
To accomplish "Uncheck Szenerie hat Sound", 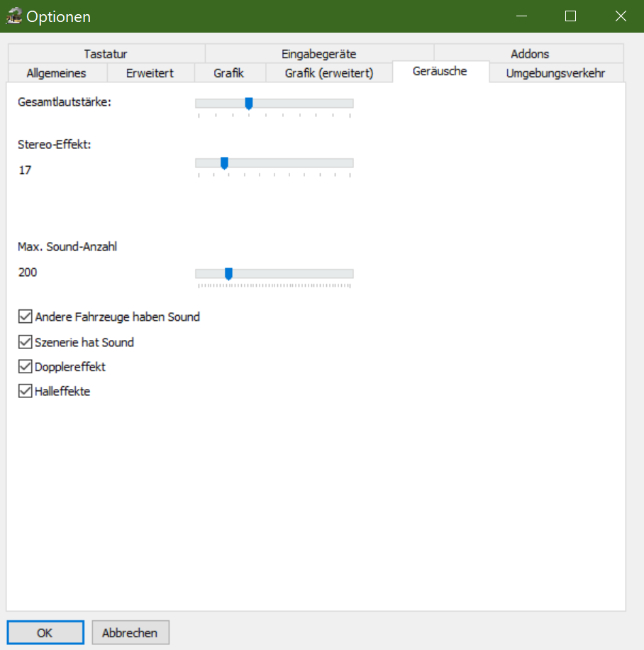I will (26, 342).
